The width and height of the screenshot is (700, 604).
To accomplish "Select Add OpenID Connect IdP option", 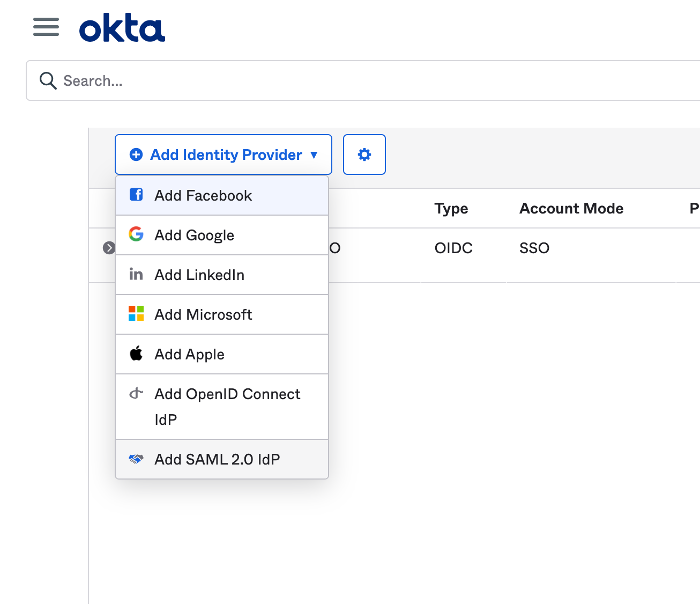I will [222, 407].
